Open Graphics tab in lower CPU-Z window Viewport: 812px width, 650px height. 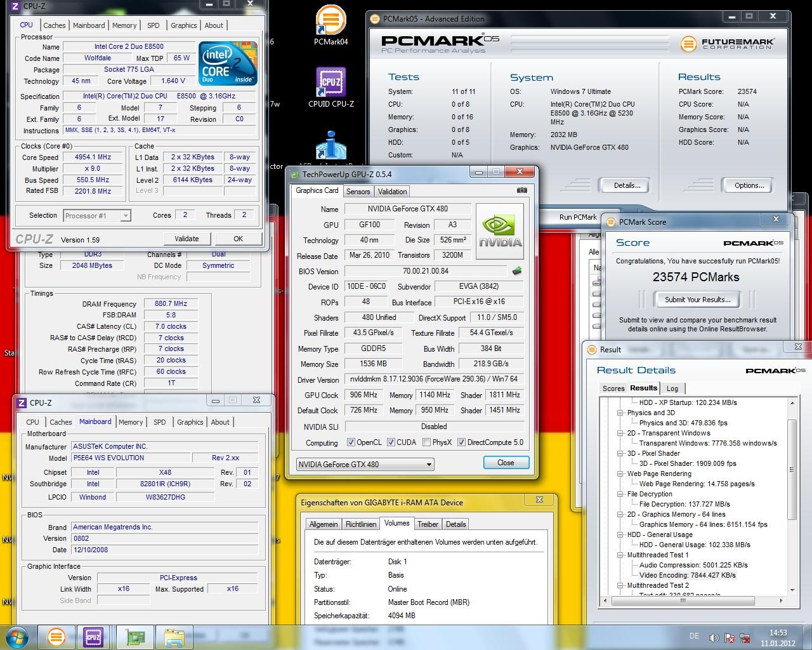(x=190, y=422)
